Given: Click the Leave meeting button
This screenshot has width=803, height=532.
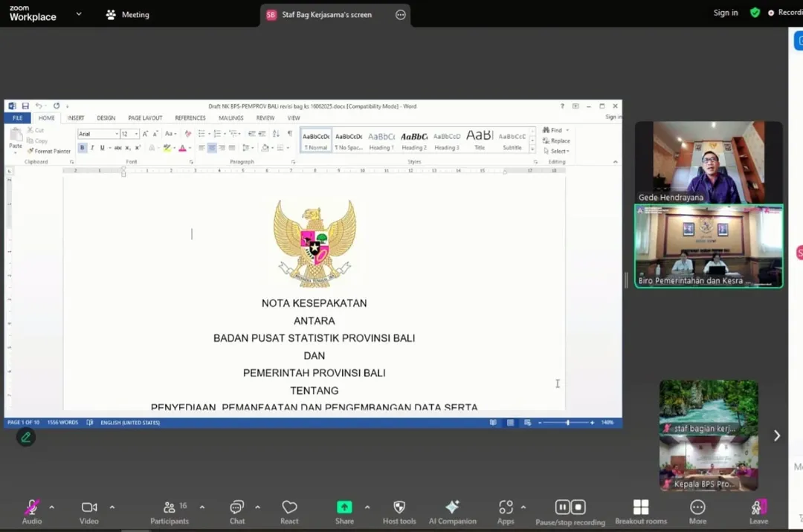Looking at the screenshot, I should (758, 508).
